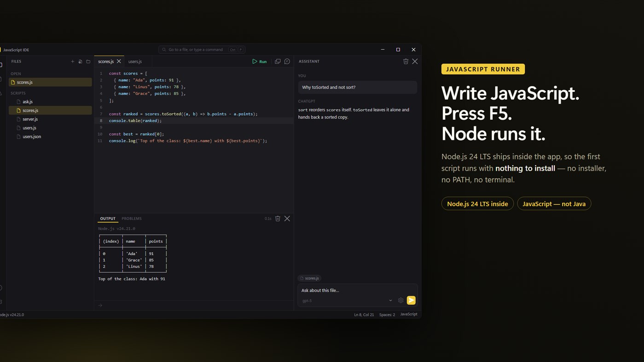Image resolution: width=644 pixels, height=362 pixels.
Task: Toggle the assistant chat bubble icon
Action: (x=287, y=61)
